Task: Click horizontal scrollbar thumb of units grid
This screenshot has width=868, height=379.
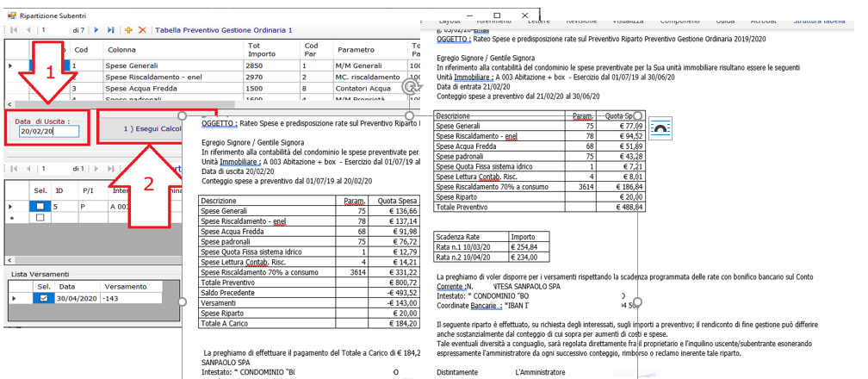Action: [x=100, y=260]
